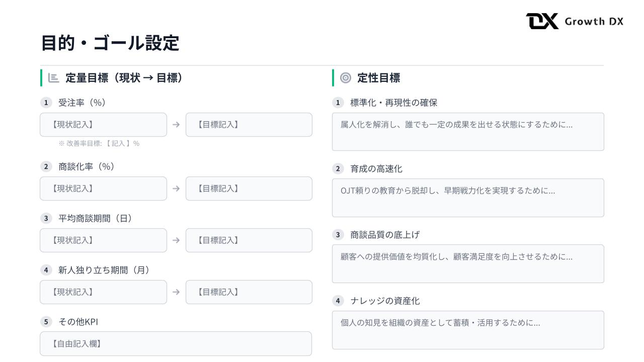This screenshot has height=362, width=644.
Task: Click the target icon beside 定性目標
Action: point(345,78)
